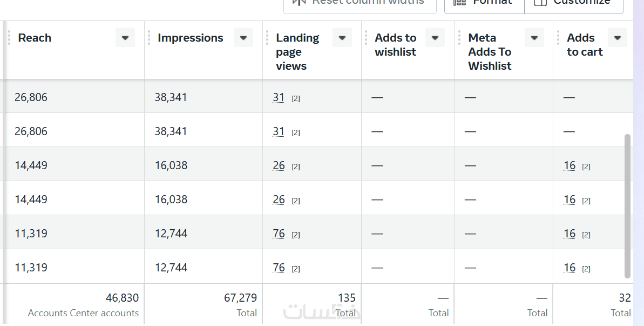The height and width of the screenshot is (326, 644).
Task: Click the vertical table scrollbar
Action: click(627, 205)
